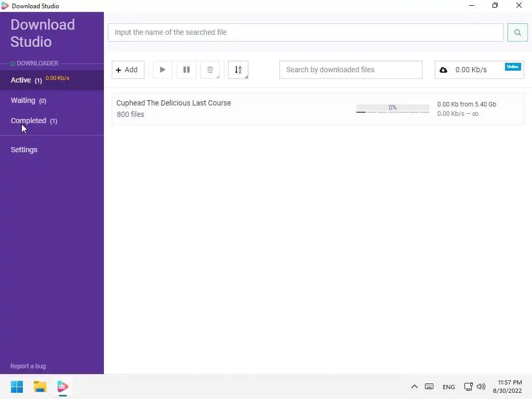Show hidden tray icons chevron

tap(414, 387)
